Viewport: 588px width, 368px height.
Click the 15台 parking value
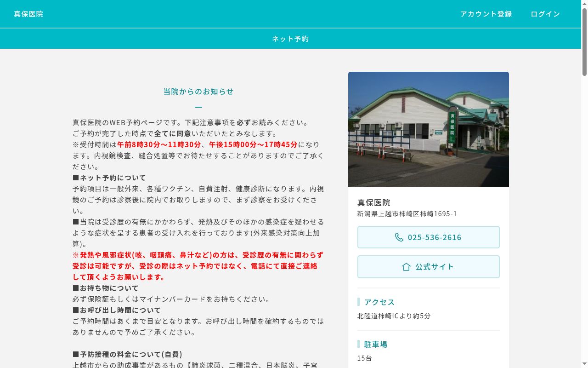[365, 358]
